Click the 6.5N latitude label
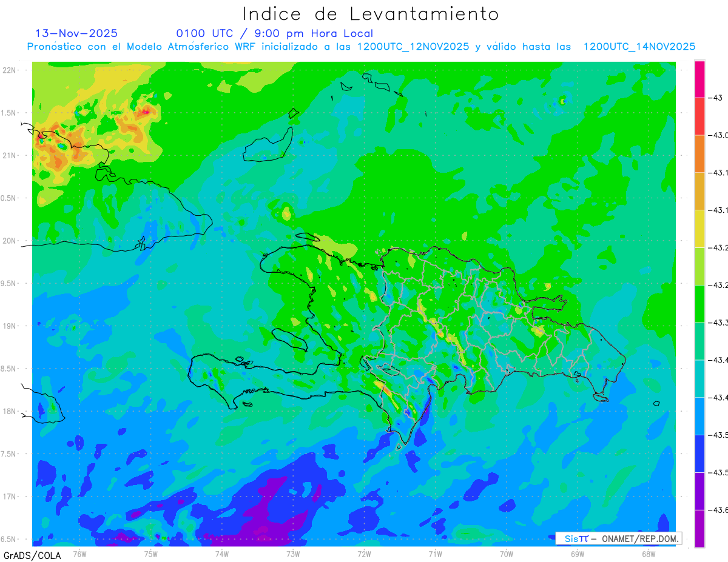The height and width of the screenshot is (562, 728). [9, 540]
